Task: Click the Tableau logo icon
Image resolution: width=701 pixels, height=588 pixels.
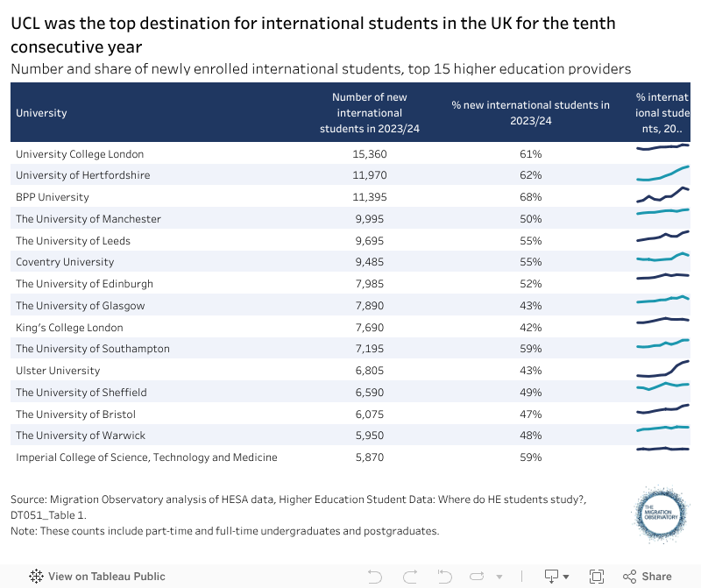Action: point(37,576)
